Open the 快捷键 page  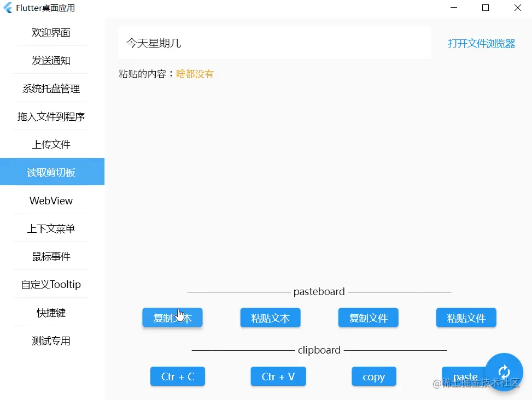51,313
